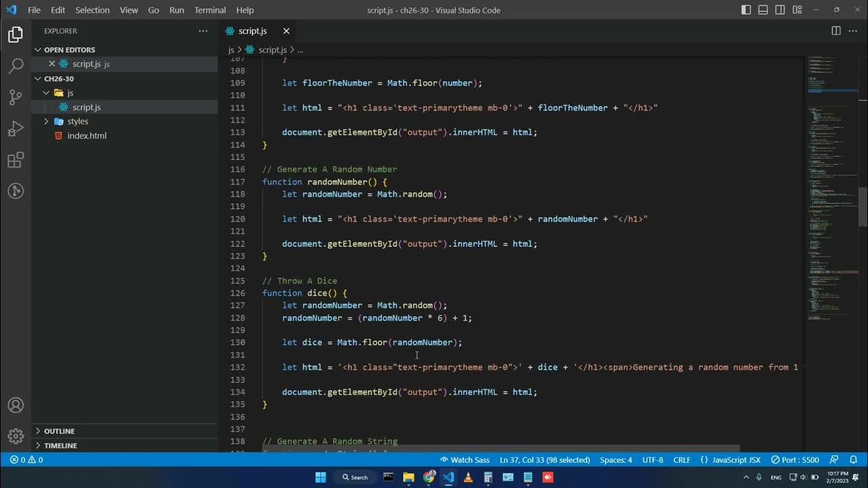Open Windows Start button
This screenshot has height=488, width=868.
point(321,477)
